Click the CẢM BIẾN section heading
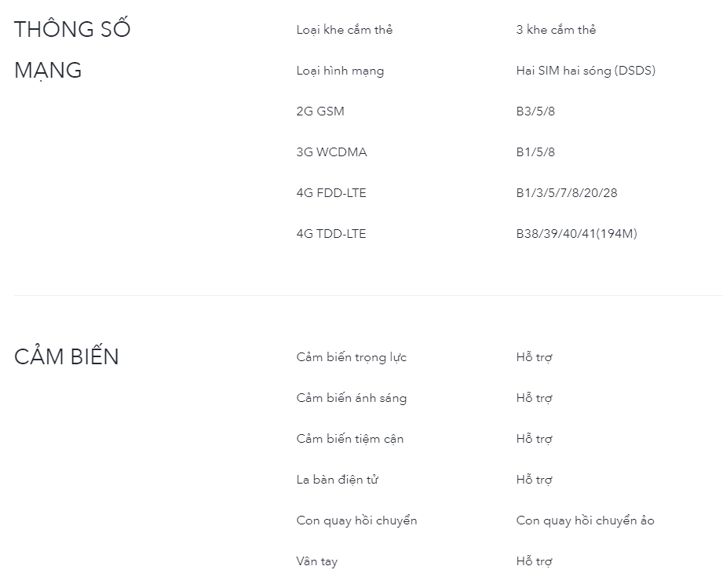This screenshot has width=723, height=588. pyautogui.click(x=67, y=356)
